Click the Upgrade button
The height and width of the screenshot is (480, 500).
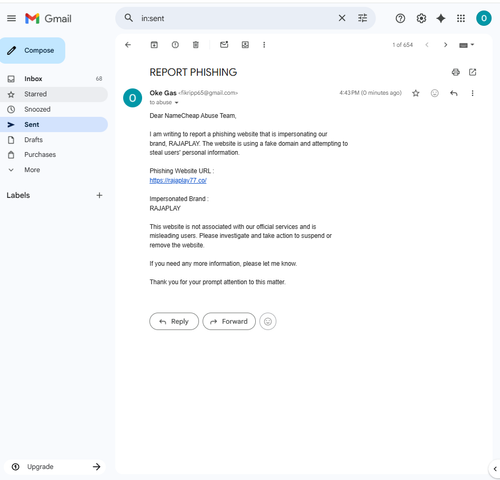pos(55,467)
